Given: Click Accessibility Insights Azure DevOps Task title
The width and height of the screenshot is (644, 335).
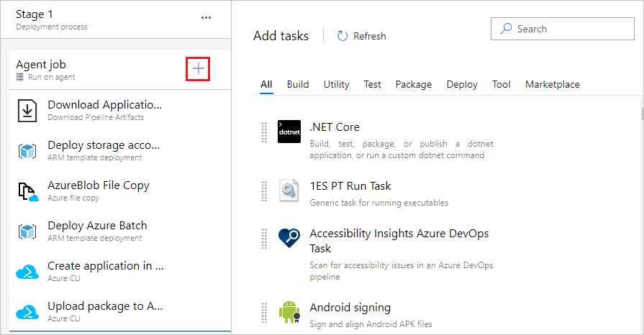Looking at the screenshot, I should pos(399,241).
